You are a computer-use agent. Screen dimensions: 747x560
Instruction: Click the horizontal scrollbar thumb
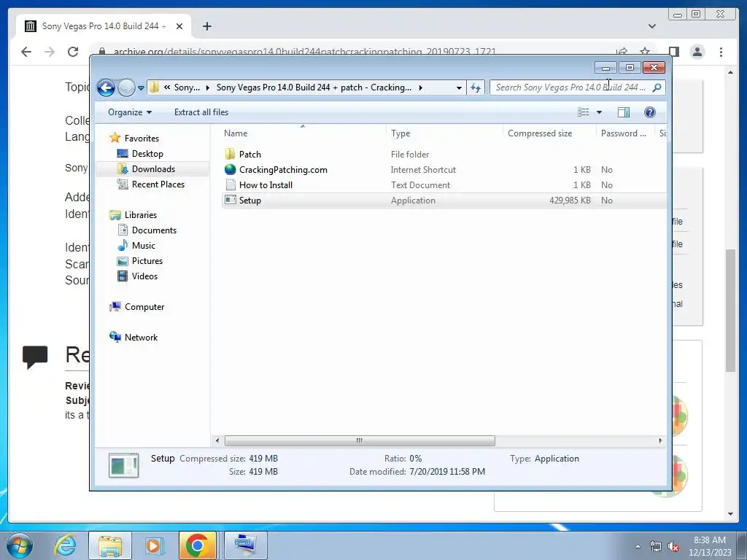click(360, 441)
